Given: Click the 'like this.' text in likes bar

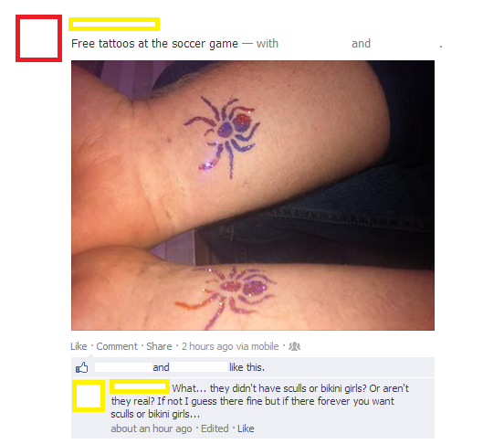Looking at the screenshot, I should [x=247, y=367].
